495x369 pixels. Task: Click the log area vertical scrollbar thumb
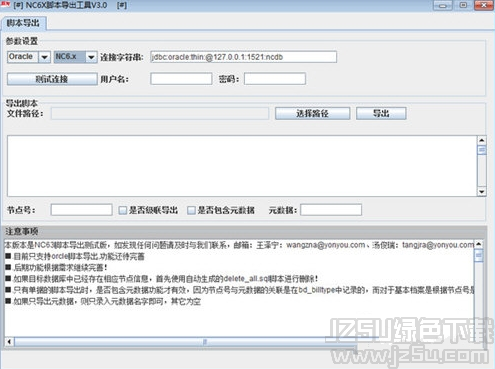[x=482, y=150]
